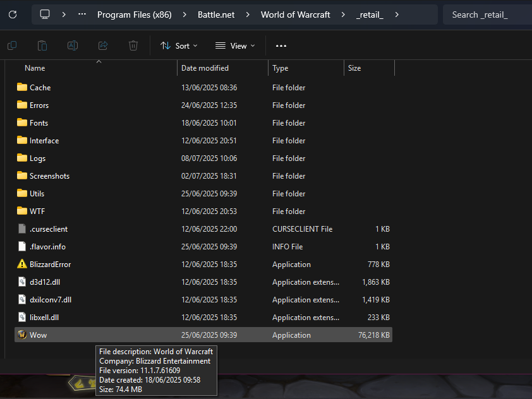Select the dxilconv7.dll file name

[51, 300]
